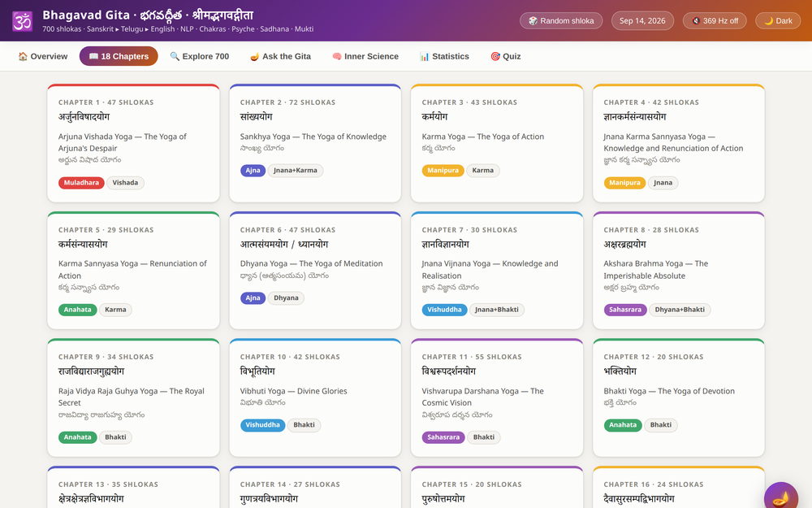Open Chapter 8 Akshara Brahma Yoga title
The width and height of the screenshot is (812, 508).
pyautogui.click(x=655, y=270)
